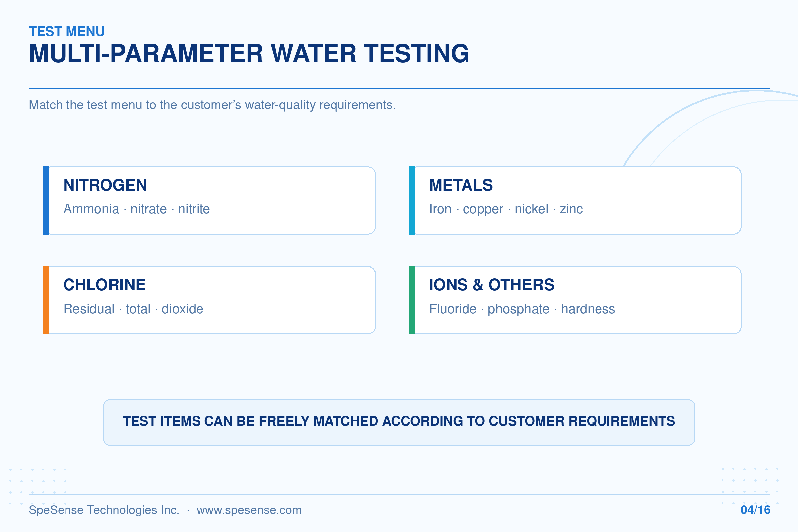798x532 pixels.
Task: Click the green accent bar on Ions card
Action: click(x=412, y=300)
